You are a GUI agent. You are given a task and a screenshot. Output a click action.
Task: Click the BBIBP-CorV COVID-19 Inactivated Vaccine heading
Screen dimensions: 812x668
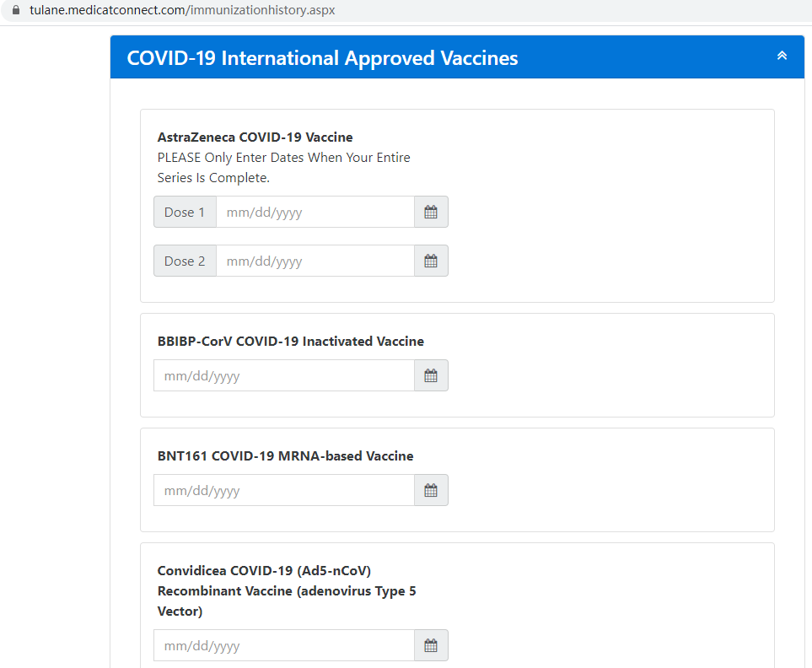pos(291,342)
